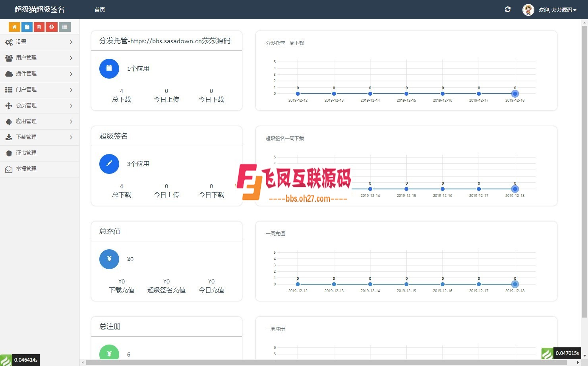The width and height of the screenshot is (588, 366).
Task: Click the green leaf trace icon bottom-right
Action: [547, 353]
